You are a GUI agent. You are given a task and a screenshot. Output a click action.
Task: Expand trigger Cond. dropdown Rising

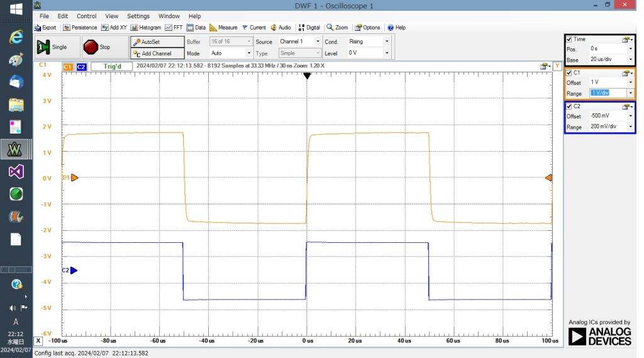[387, 42]
